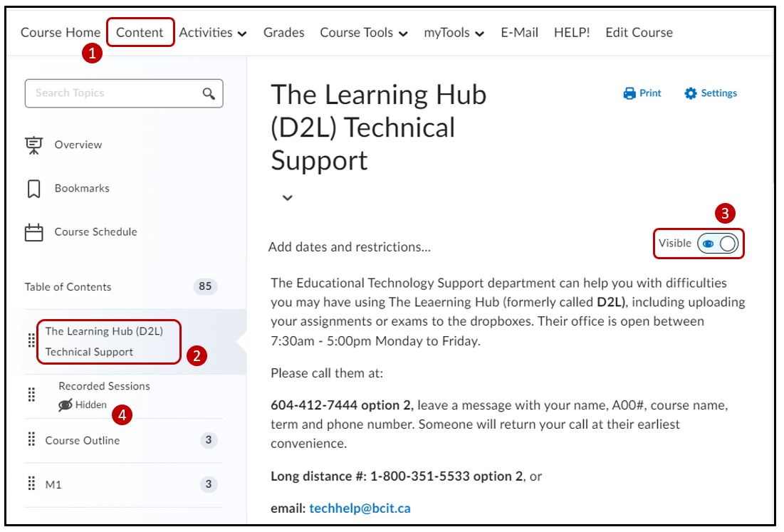Image resolution: width=784 pixels, height=532 pixels.
Task: Go to the Content tab
Action: coord(140,33)
